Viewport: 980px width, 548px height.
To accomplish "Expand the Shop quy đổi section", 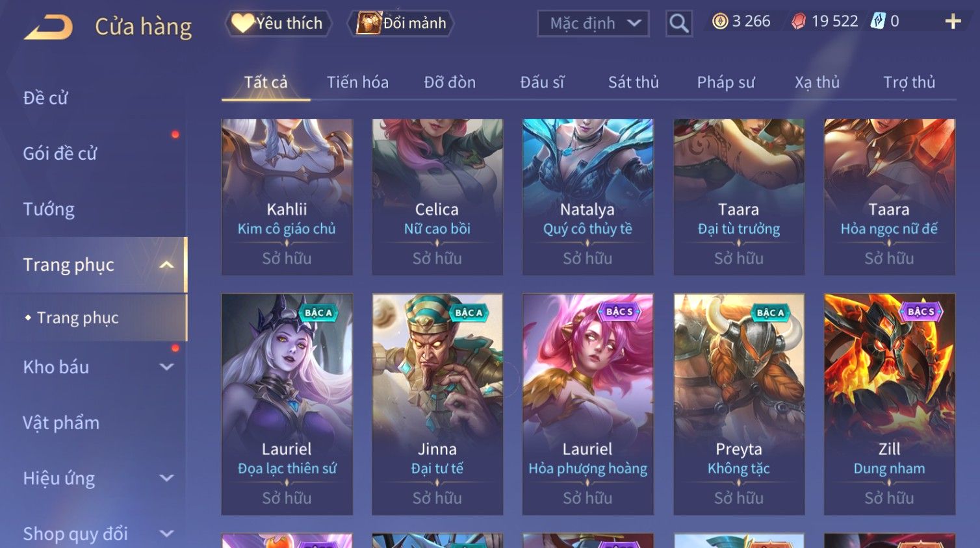I will (166, 534).
